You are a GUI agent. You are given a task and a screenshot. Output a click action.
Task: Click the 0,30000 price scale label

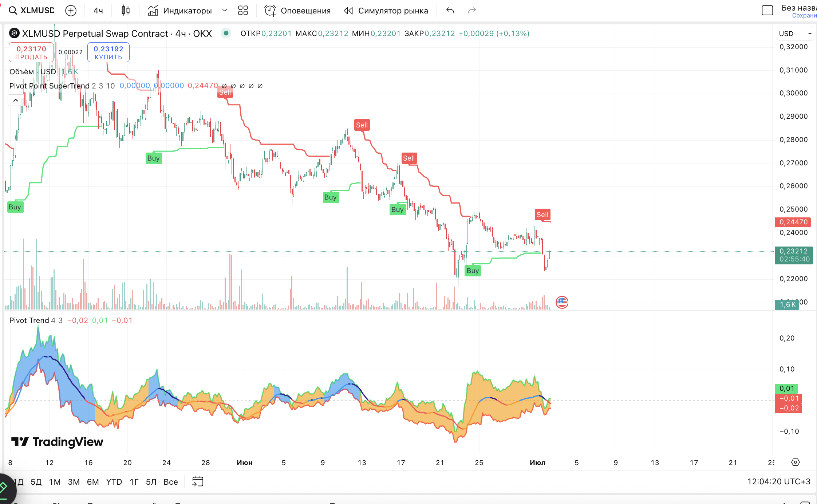pos(793,93)
